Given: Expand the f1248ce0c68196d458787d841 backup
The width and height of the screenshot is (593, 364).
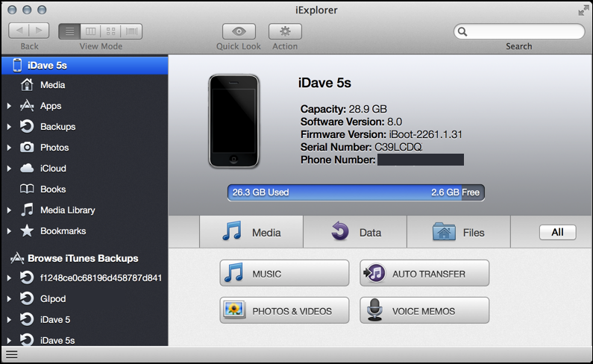Looking at the screenshot, I should (x=9, y=278).
